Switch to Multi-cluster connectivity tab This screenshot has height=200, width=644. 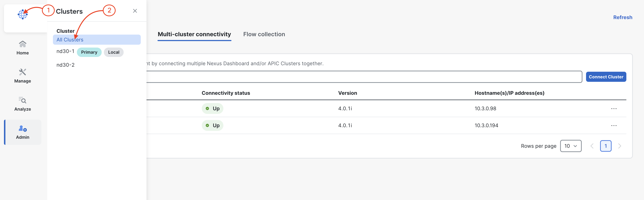tap(194, 34)
